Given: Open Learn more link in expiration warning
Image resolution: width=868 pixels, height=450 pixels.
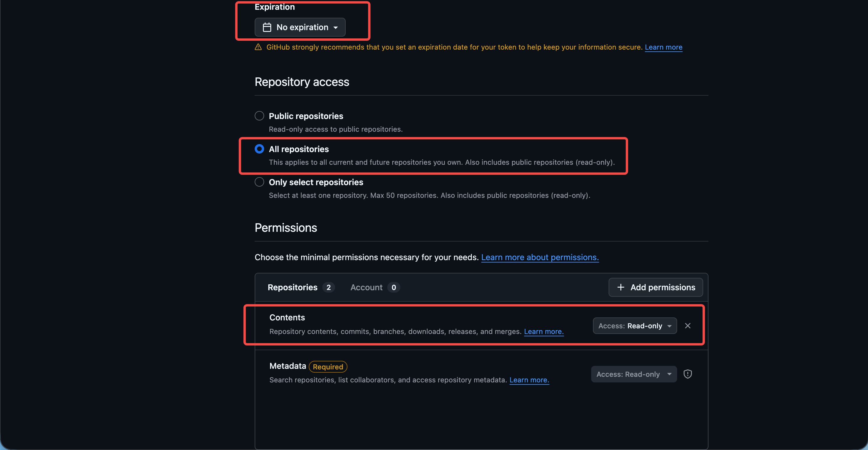Looking at the screenshot, I should coord(664,47).
